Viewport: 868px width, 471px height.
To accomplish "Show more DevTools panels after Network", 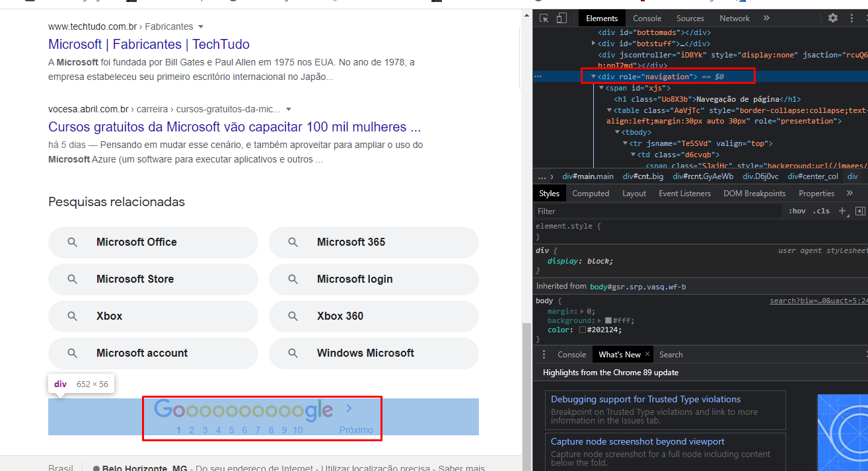I will click(766, 18).
